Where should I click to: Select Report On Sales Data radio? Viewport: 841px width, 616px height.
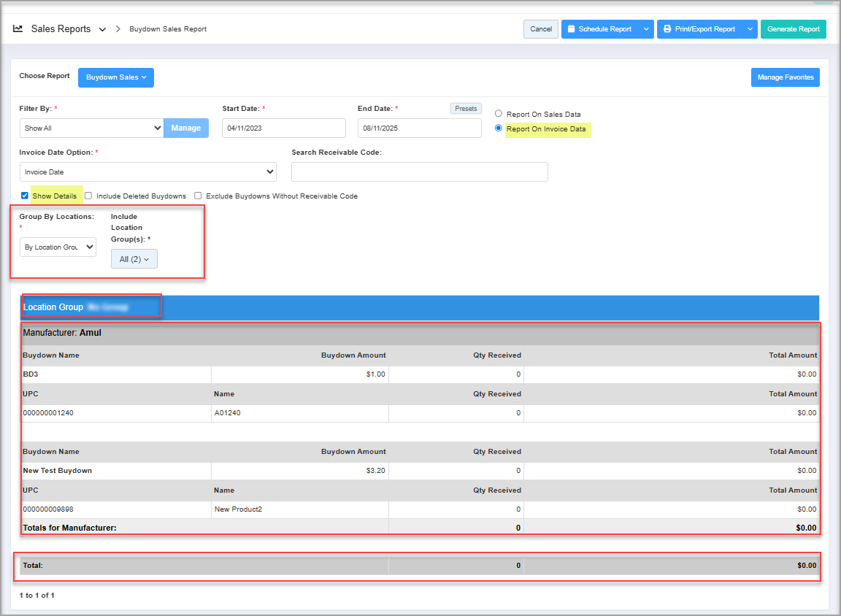(499, 114)
